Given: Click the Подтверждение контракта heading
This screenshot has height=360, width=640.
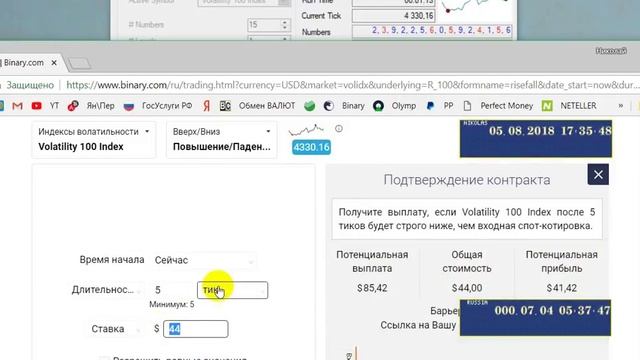Looking at the screenshot, I should pyautogui.click(x=467, y=180).
